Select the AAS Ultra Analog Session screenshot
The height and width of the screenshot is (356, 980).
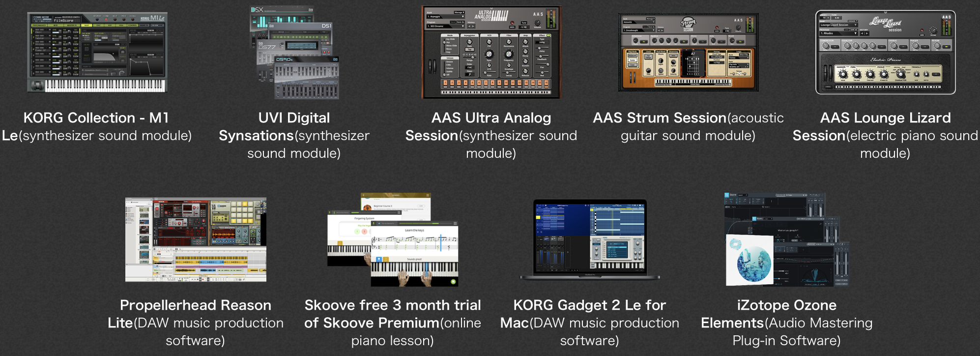[491, 52]
